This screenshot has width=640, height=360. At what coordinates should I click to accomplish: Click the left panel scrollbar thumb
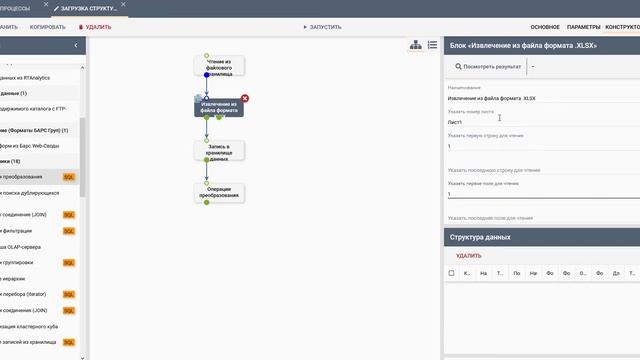(x=82, y=157)
